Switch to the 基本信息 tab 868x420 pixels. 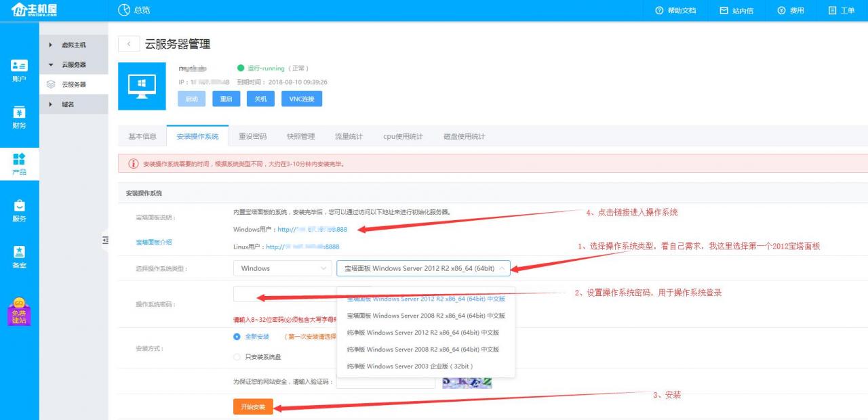pos(142,136)
